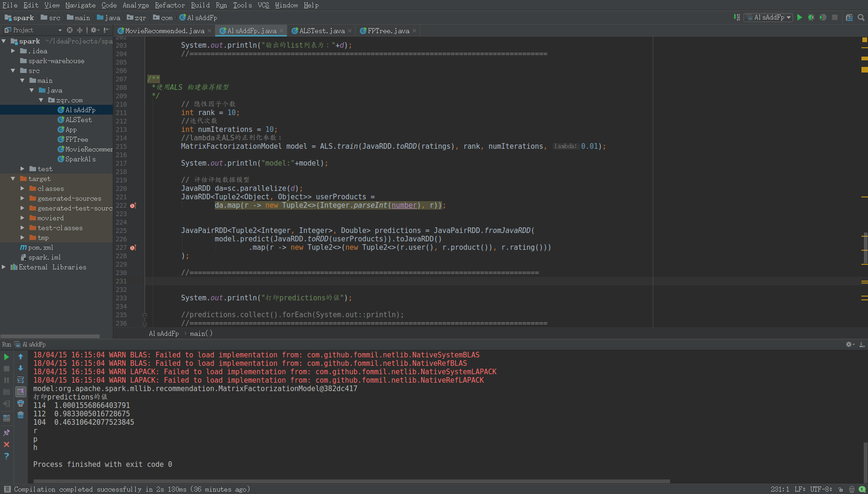Click AlsAddFp in editor breadcrumb

[164, 334]
